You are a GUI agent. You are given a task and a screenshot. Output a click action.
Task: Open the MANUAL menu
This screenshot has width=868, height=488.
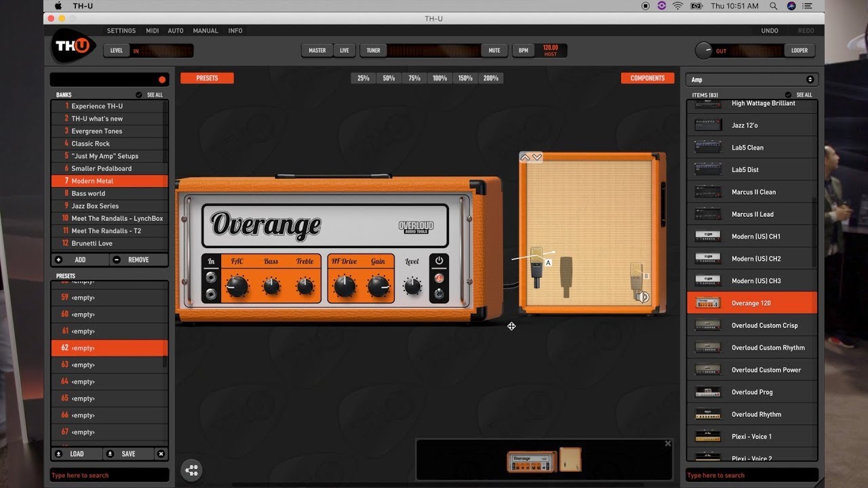(205, 30)
